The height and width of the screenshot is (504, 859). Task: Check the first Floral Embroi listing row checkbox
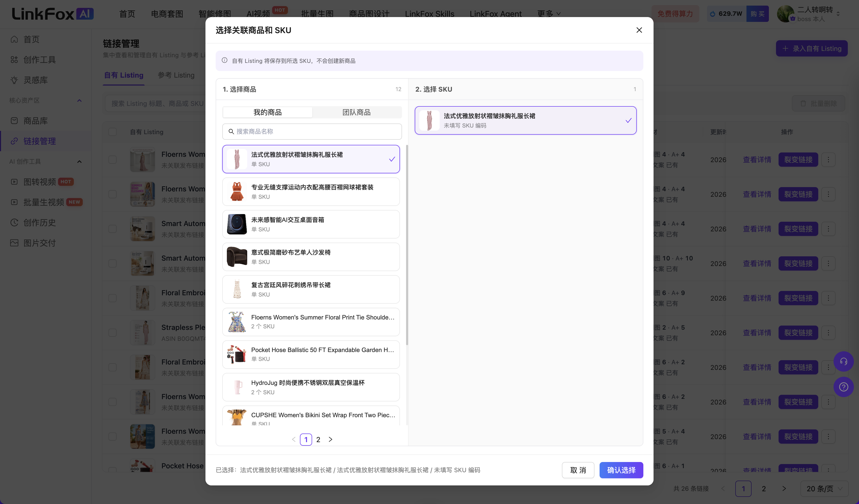[x=113, y=298]
